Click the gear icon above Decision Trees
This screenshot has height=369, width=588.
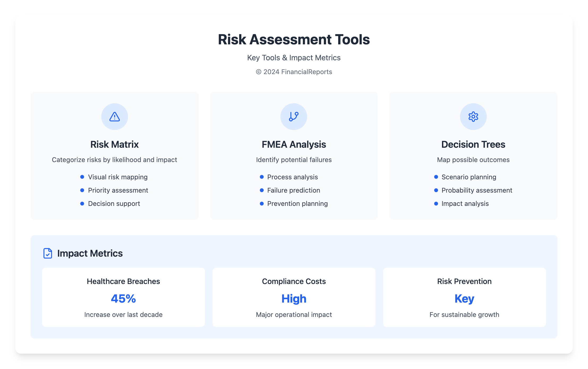coord(473,117)
